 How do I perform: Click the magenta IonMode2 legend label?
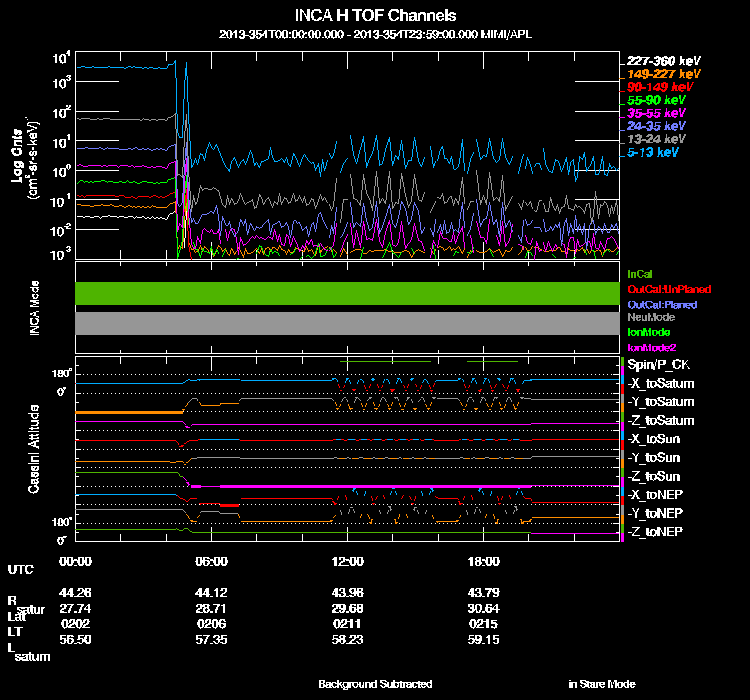click(650, 346)
